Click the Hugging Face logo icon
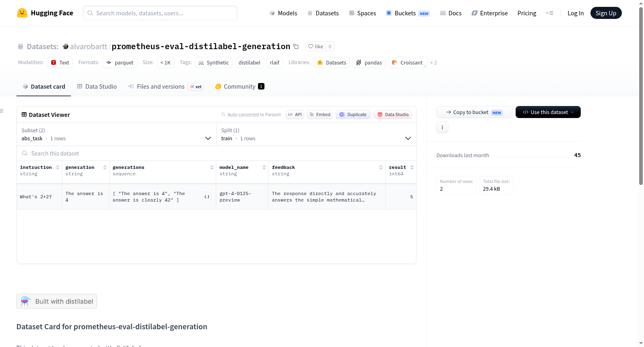 click(x=22, y=13)
